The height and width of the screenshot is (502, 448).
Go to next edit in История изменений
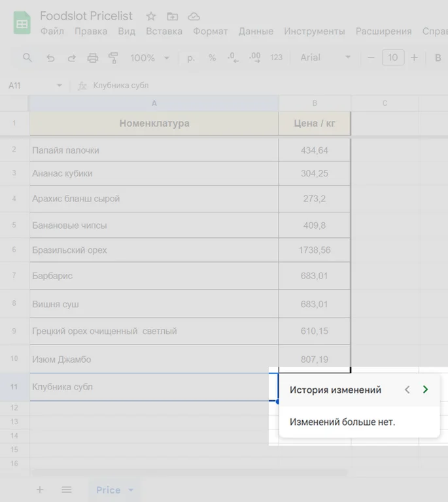425,390
